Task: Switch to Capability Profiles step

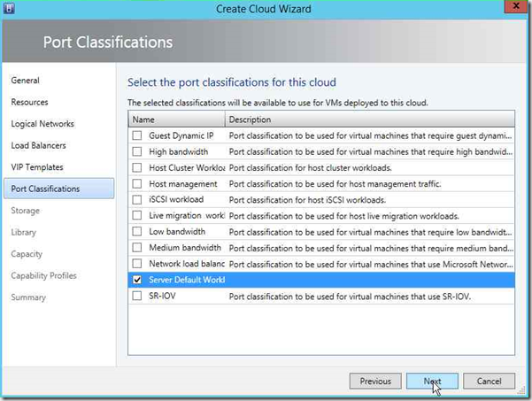Action: [x=43, y=276]
